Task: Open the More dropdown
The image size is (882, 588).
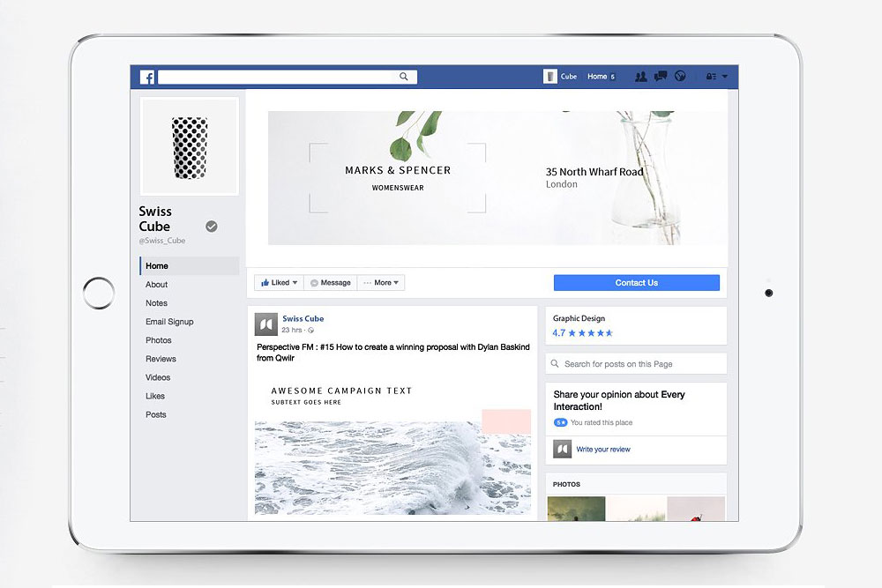Action: tap(381, 283)
